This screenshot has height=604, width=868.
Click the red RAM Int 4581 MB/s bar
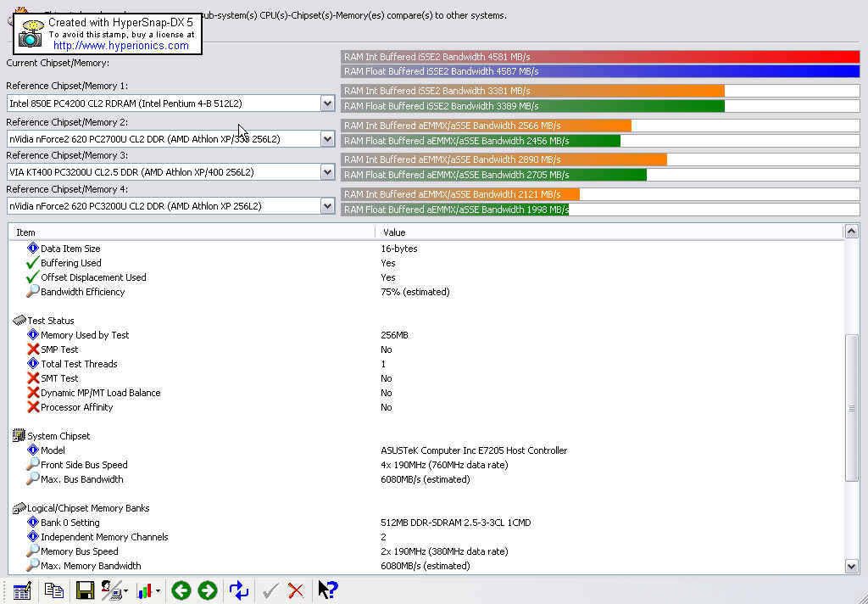click(x=600, y=57)
